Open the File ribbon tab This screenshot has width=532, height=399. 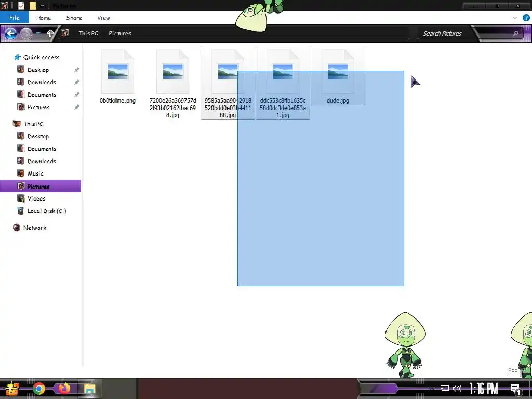pyautogui.click(x=14, y=18)
